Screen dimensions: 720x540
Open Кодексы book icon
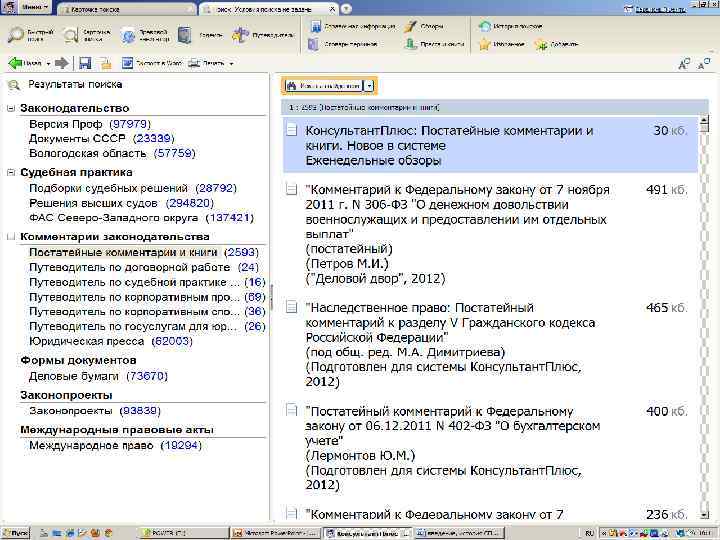(x=185, y=35)
